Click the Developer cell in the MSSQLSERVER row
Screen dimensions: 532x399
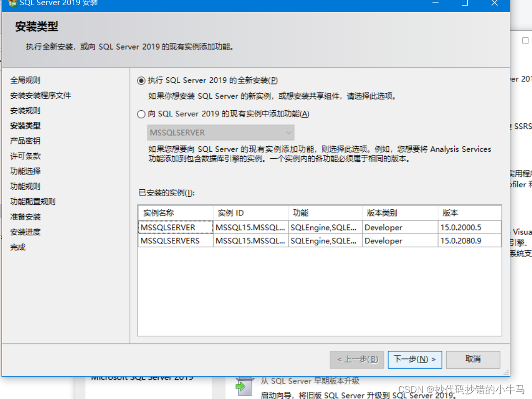tap(400, 227)
